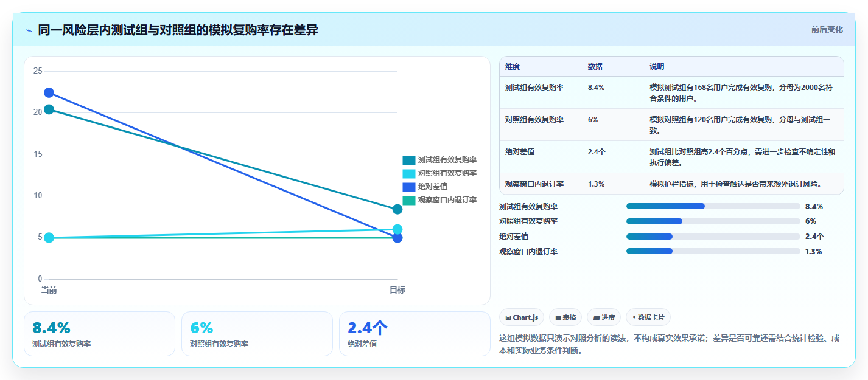This screenshot has width=868, height=380.
Task: Click the cyan data point at 5 on 当前
Action: tap(49, 238)
